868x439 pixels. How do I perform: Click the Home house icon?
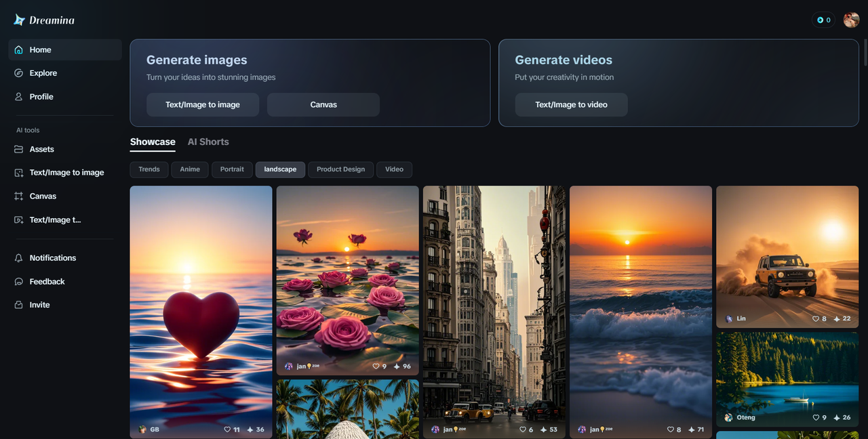click(x=18, y=49)
